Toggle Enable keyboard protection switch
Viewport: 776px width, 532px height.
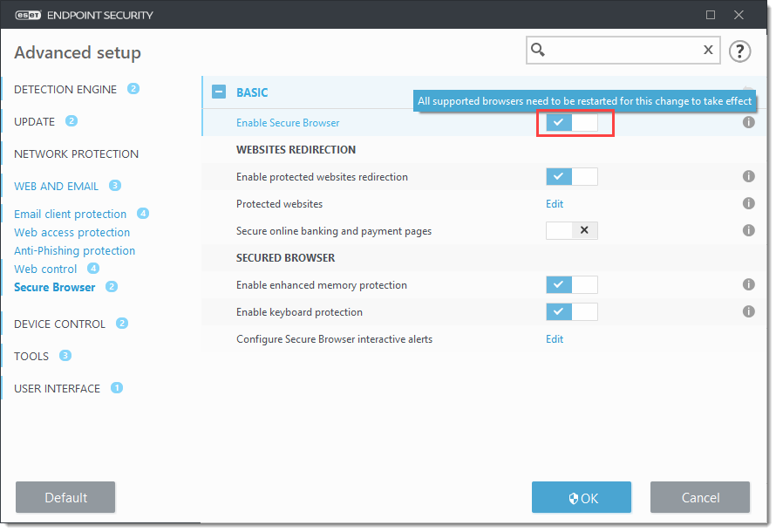click(572, 311)
